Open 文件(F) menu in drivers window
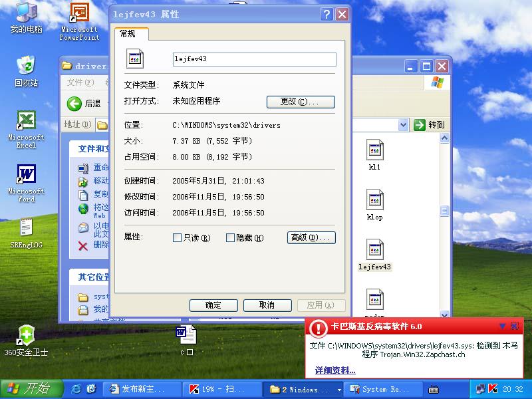 pyautogui.click(x=80, y=82)
